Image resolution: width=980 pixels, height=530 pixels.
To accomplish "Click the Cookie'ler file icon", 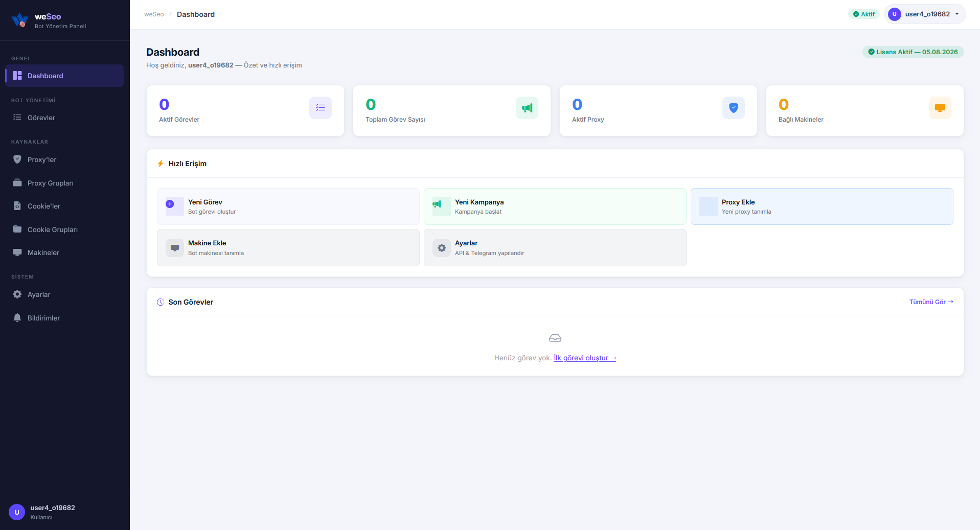I will pos(17,206).
